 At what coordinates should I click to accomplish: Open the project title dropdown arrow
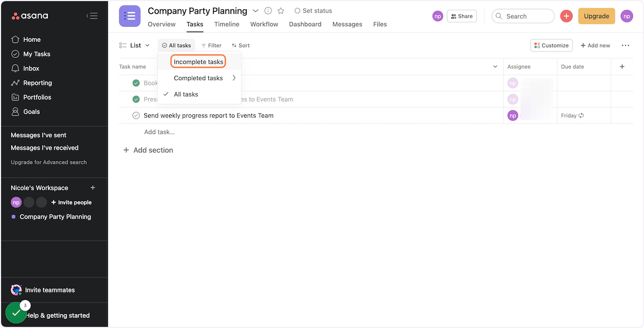(255, 11)
